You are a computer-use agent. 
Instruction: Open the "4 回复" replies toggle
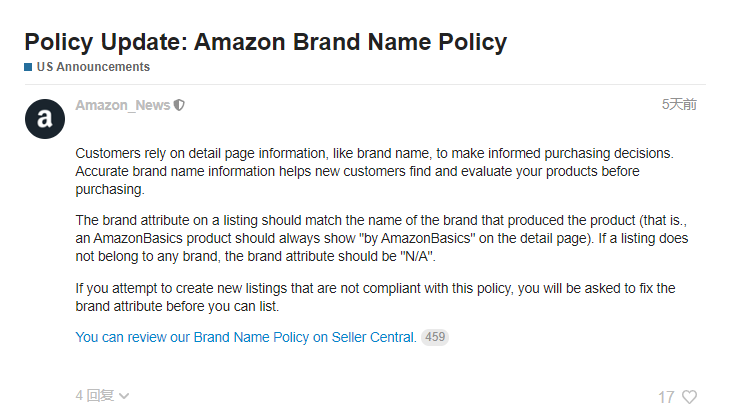95,396
